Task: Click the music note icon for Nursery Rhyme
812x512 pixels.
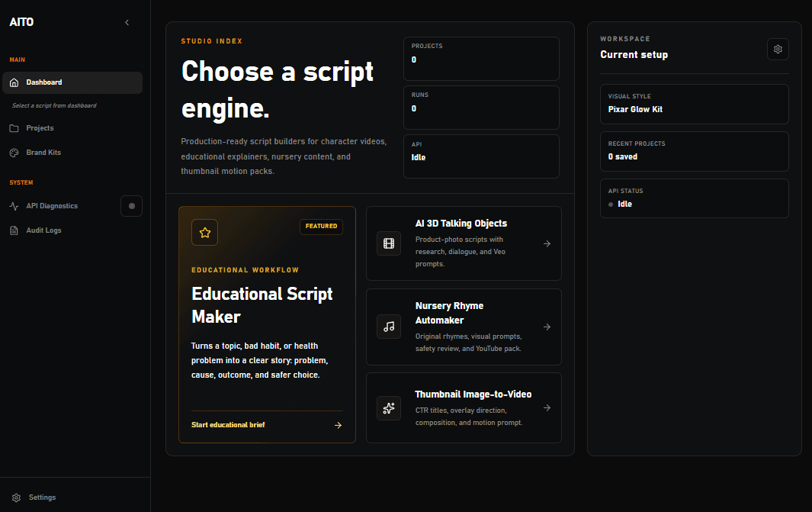Action: pos(389,327)
